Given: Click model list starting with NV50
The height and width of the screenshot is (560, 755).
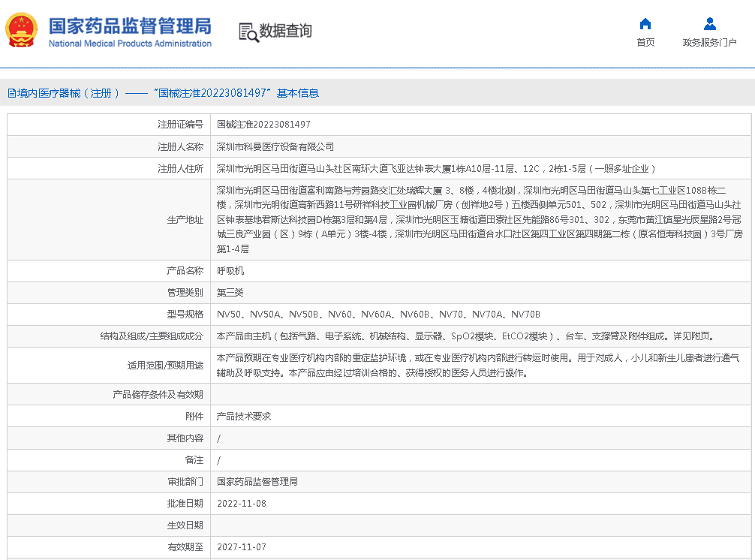Looking at the screenshot, I should coord(378,314).
